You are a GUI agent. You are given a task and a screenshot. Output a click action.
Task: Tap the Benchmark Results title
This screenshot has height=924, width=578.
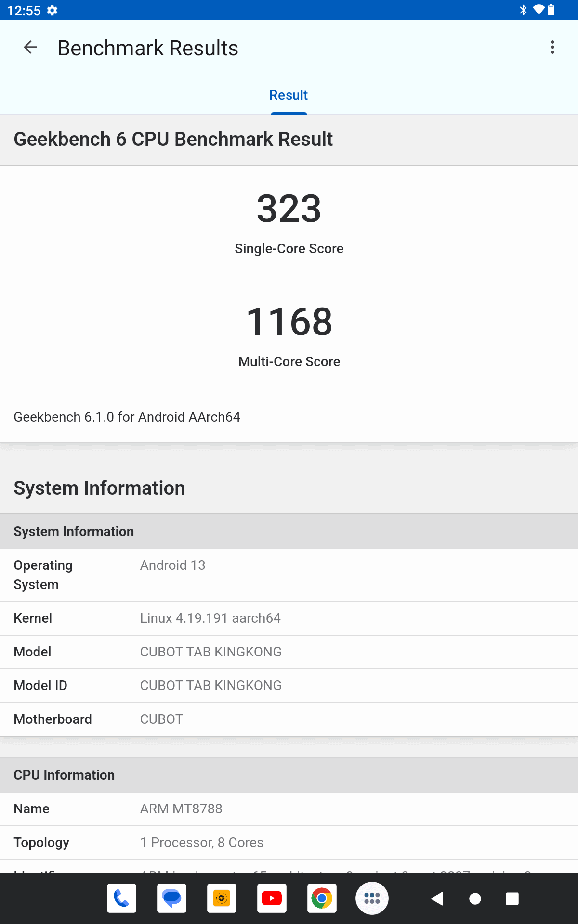148,48
